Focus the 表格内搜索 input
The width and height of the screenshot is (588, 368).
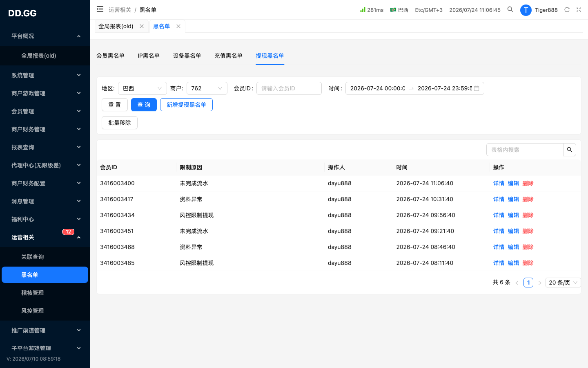pyautogui.click(x=525, y=150)
